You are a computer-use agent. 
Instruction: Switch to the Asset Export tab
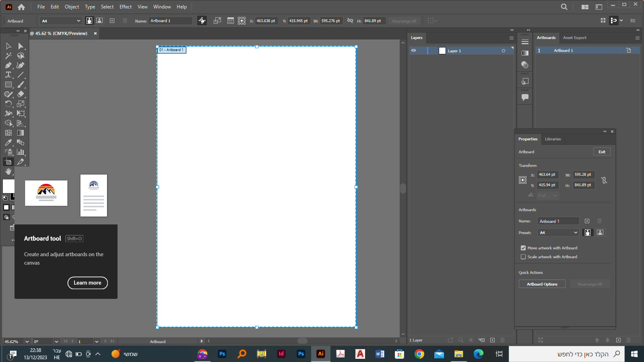(x=574, y=38)
